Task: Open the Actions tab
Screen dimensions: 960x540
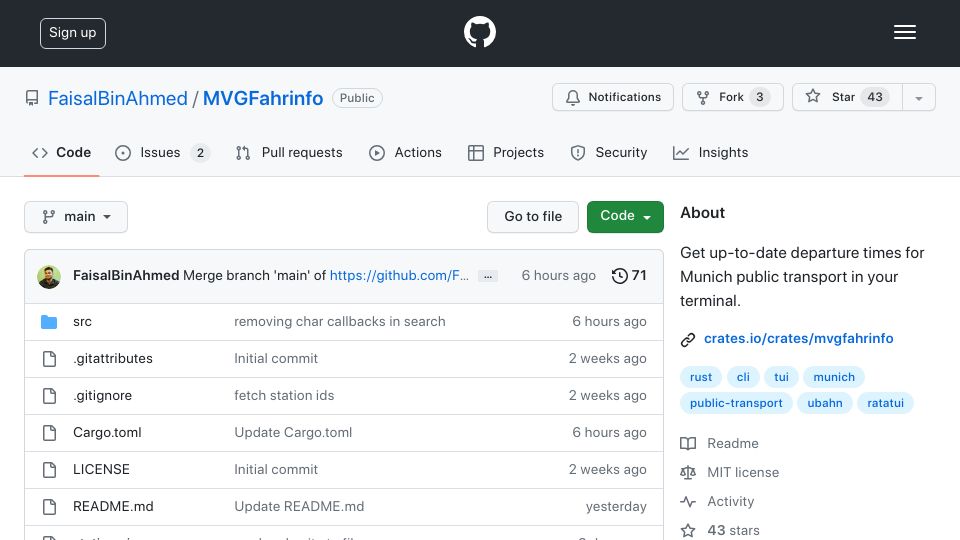Action: 405,152
